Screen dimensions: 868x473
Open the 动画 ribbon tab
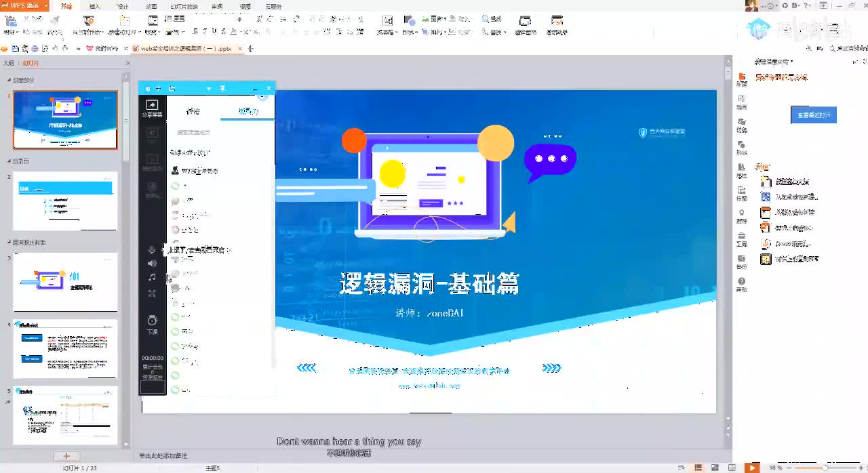point(151,6)
